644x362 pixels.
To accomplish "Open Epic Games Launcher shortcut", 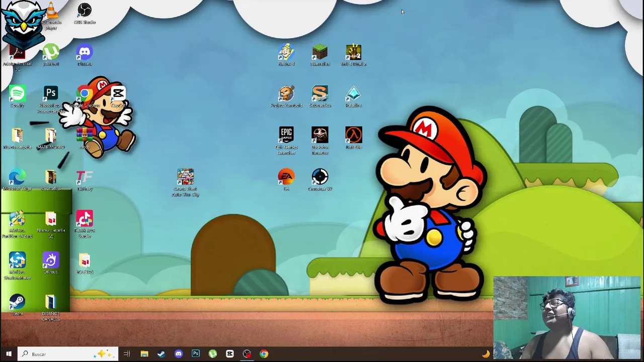I will click(x=286, y=136).
